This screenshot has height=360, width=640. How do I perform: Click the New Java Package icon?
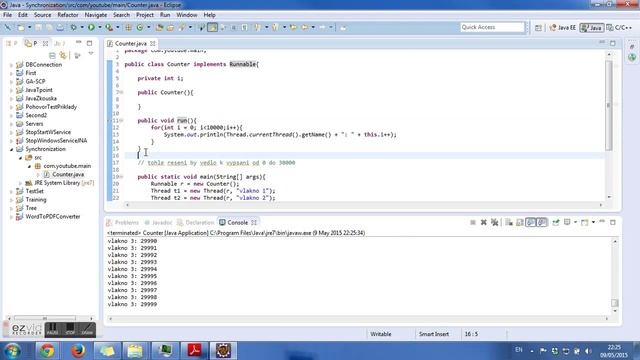click(128, 27)
